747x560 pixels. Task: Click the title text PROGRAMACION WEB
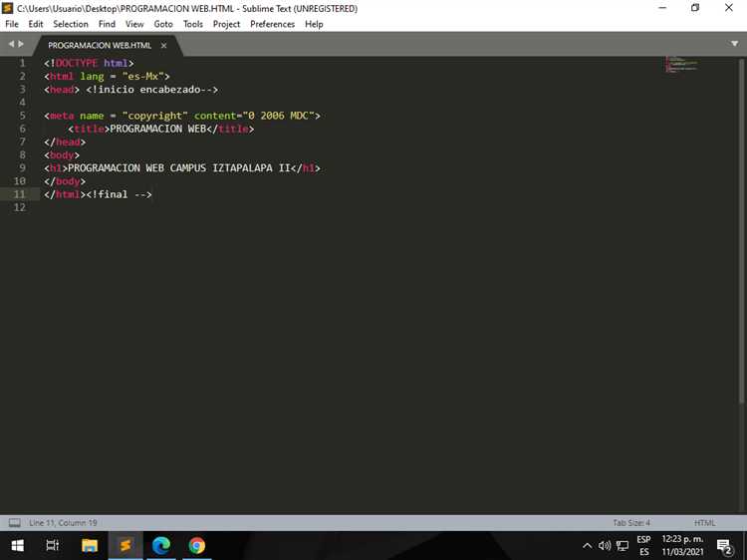157,129
